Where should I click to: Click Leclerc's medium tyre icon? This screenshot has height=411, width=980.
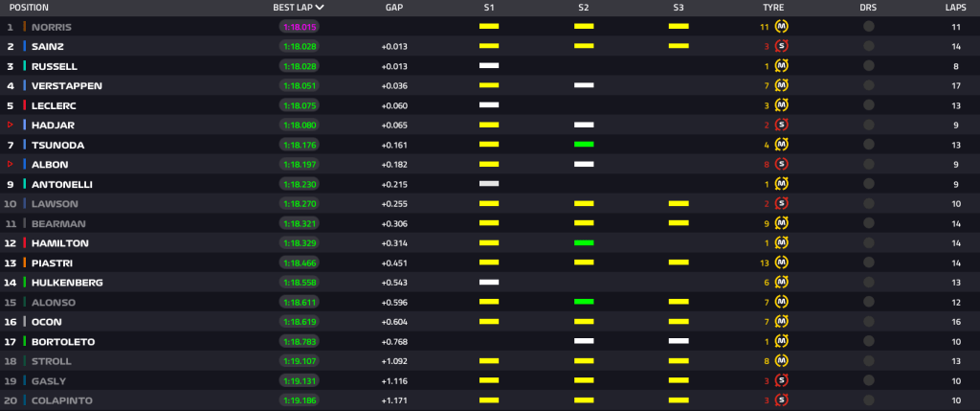(781, 105)
